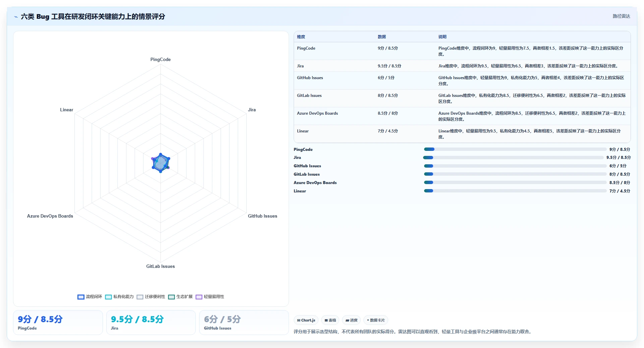The width and height of the screenshot is (644, 348).
Task: Click the 8分 / 8.5分 value in GitLab Issues table row
Action: pyautogui.click(x=388, y=96)
